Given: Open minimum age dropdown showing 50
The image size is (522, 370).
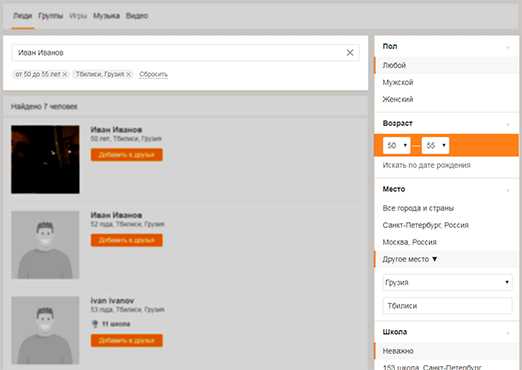Looking at the screenshot, I should pos(397,146).
